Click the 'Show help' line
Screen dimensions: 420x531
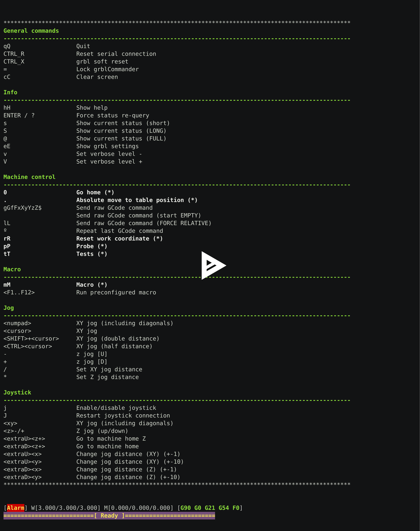[92, 108]
